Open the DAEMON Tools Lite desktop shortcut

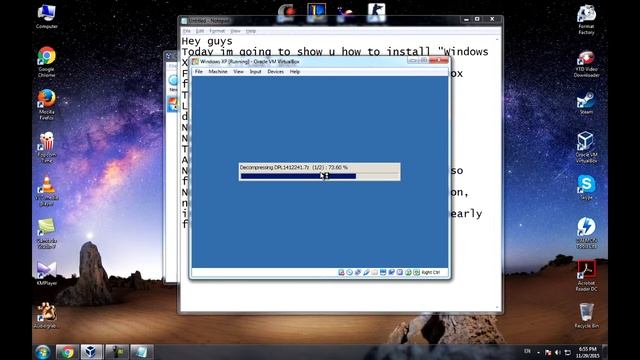[x=586, y=233]
